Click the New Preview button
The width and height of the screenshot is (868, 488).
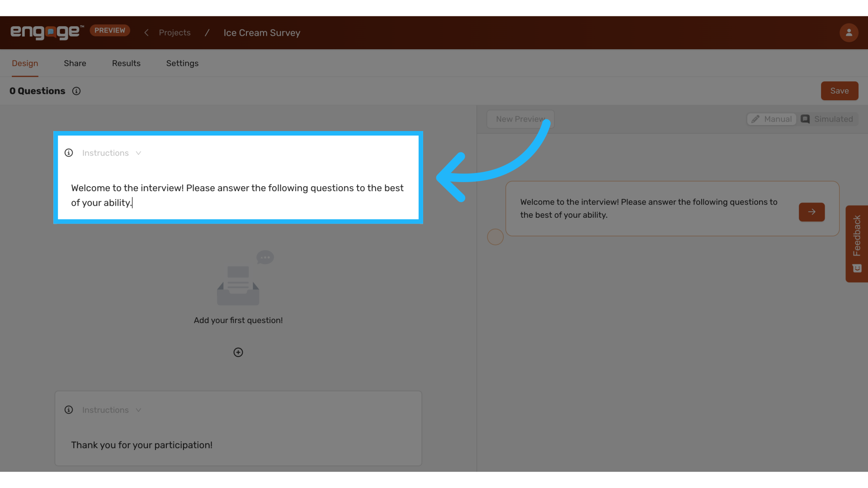coord(520,119)
